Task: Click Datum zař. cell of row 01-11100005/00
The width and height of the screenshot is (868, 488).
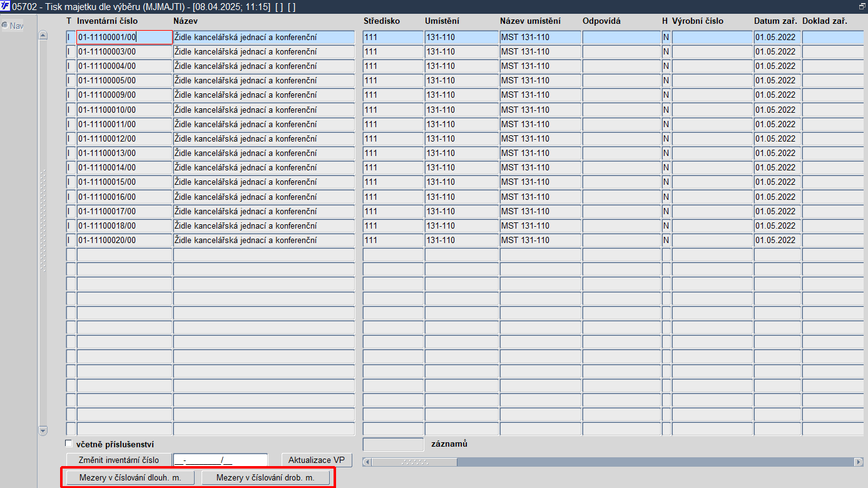Action: [x=777, y=80]
